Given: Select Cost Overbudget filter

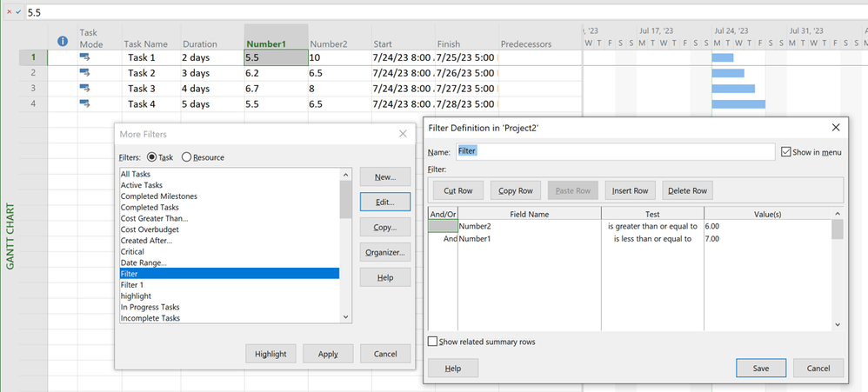Looking at the screenshot, I should pyautogui.click(x=230, y=229).
